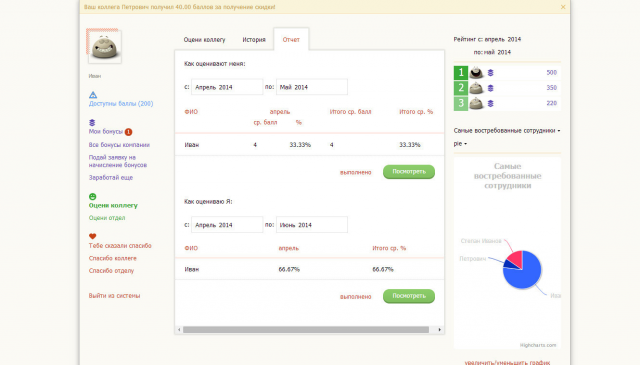Open end month field Июнь 2014
640x365 pixels.
(x=312, y=225)
